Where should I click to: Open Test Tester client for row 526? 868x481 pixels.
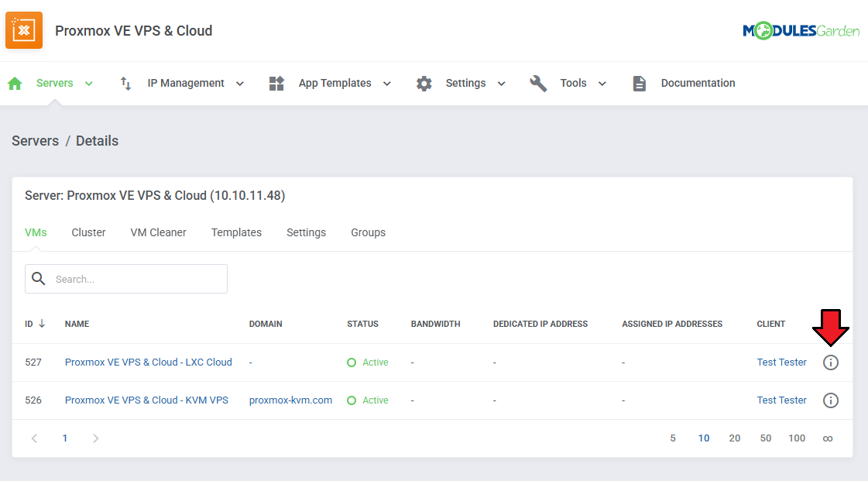click(x=781, y=400)
